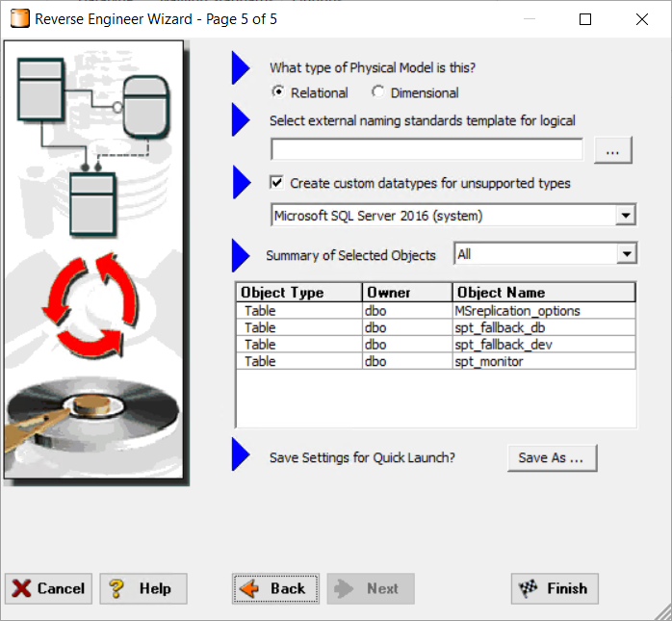The image size is (672, 621).
Task: Select the spt_fallback_dev table row
Action: [436, 344]
